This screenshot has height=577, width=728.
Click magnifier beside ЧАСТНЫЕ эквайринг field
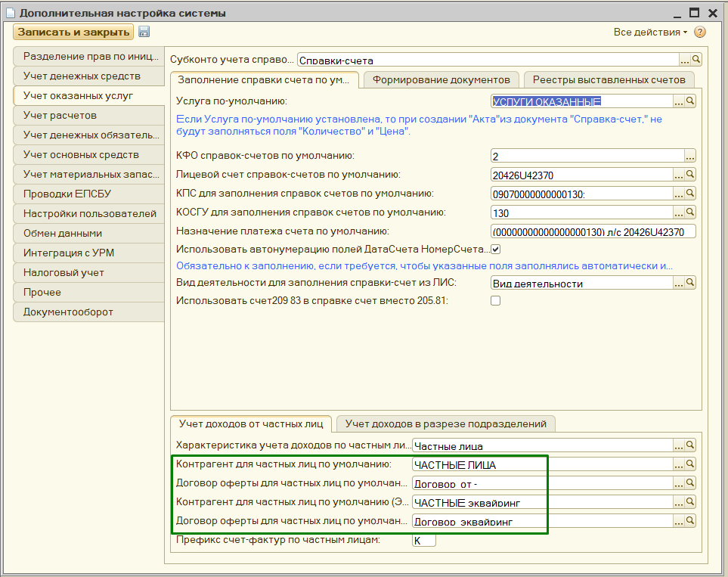[690, 501]
